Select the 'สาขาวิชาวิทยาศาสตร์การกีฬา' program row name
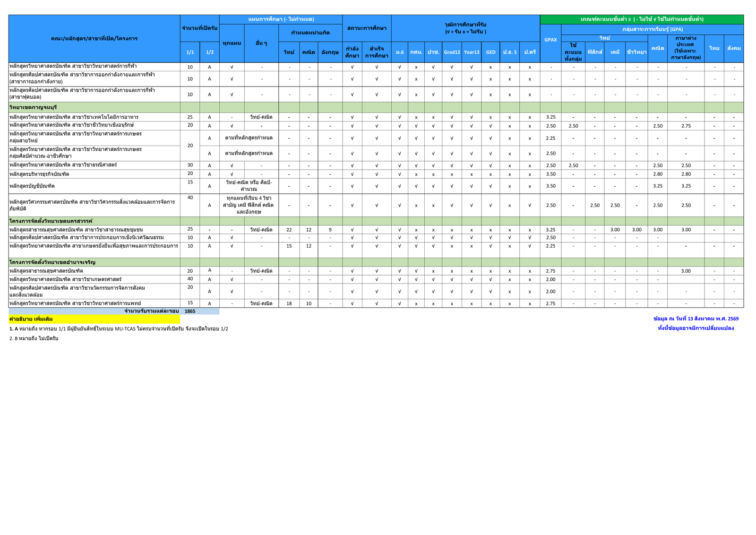Viewport: 756px width, 535px height. (x=73, y=66)
